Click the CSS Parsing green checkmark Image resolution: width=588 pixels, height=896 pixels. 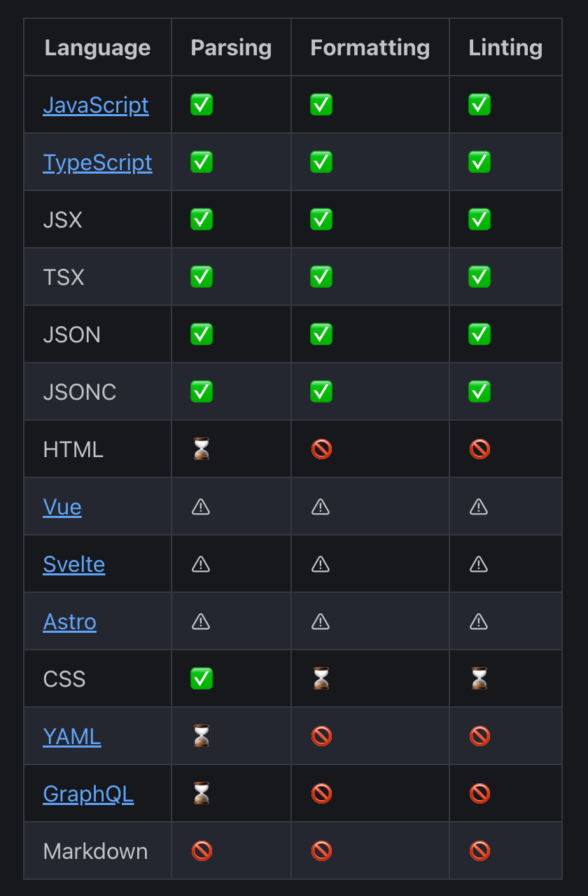(x=202, y=679)
